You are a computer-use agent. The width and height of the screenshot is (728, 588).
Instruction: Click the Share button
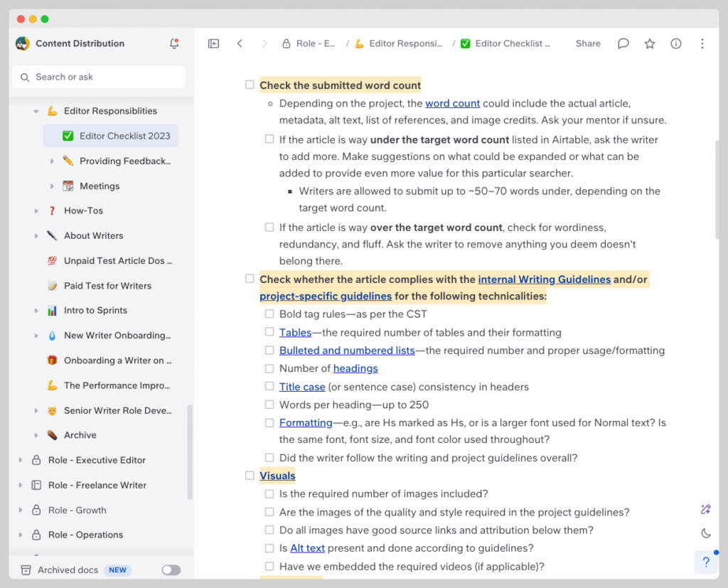[x=588, y=43]
